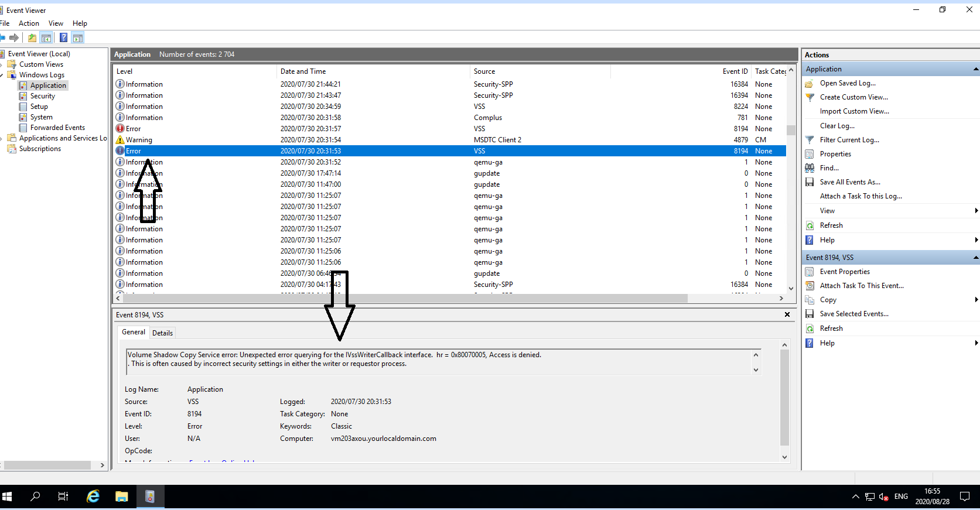Image resolution: width=980 pixels, height=510 pixels.
Task: Select the Complus event 781 row
Action: pyautogui.click(x=449, y=118)
